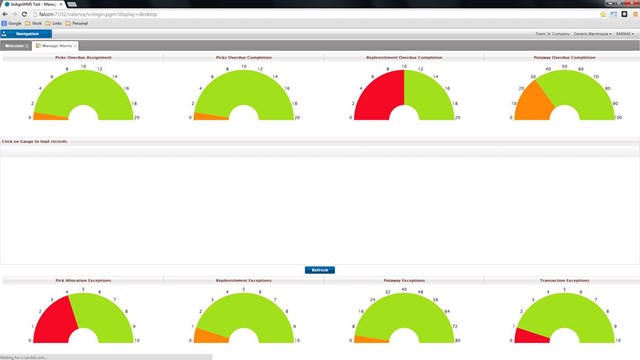Click the Putaway Overdue Completion title

(564, 58)
